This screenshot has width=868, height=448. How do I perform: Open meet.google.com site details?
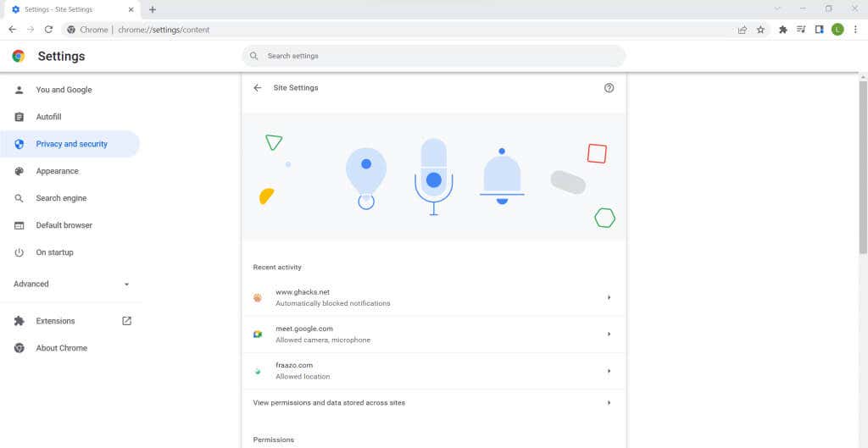coord(433,334)
